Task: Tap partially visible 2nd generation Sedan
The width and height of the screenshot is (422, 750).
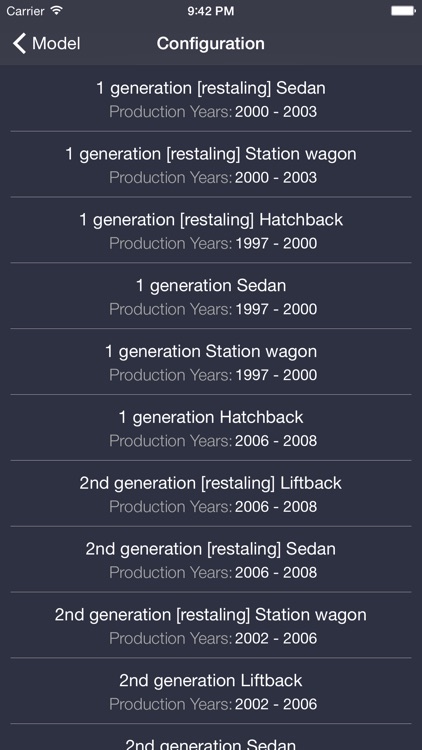Action: 211,737
